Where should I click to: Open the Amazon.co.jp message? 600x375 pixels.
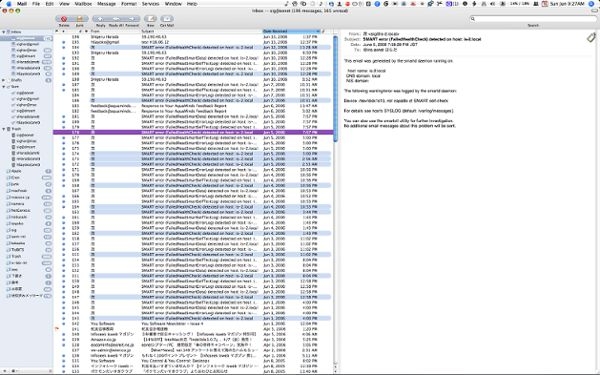tap(192, 339)
